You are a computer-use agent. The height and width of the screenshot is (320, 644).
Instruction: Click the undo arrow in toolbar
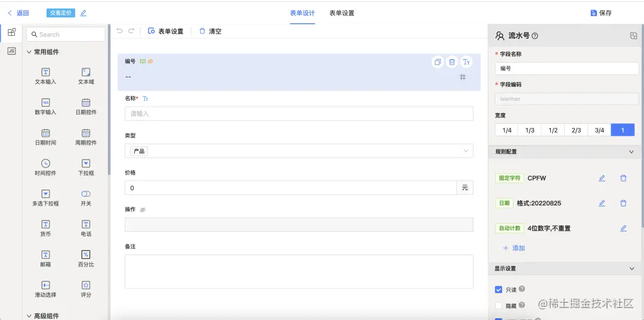click(x=119, y=31)
